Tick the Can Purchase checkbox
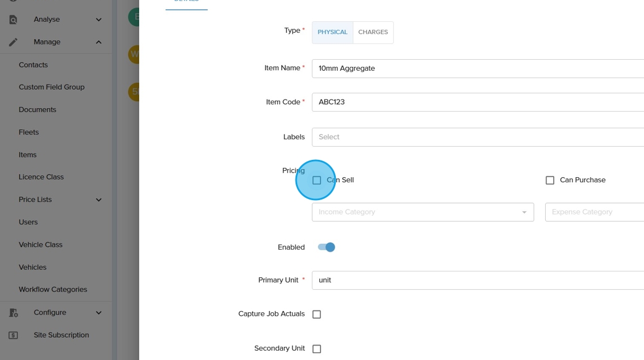This screenshot has height=360, width=644. 550,181
